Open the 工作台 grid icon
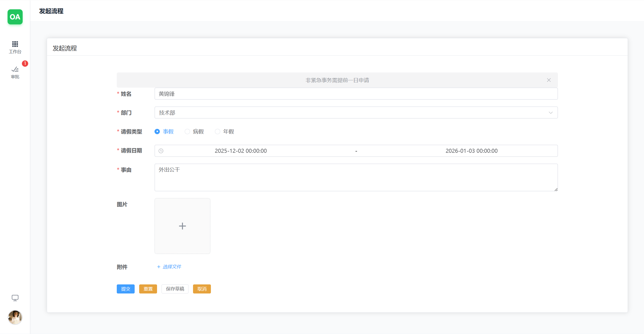Viewport: 644px width, 334px height. tap(15, 44)
